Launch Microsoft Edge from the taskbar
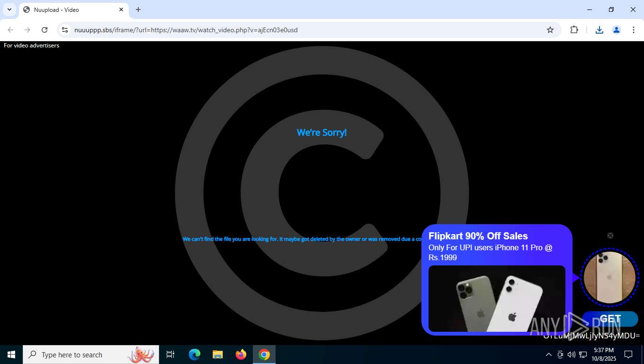 (x=195, y=355)
